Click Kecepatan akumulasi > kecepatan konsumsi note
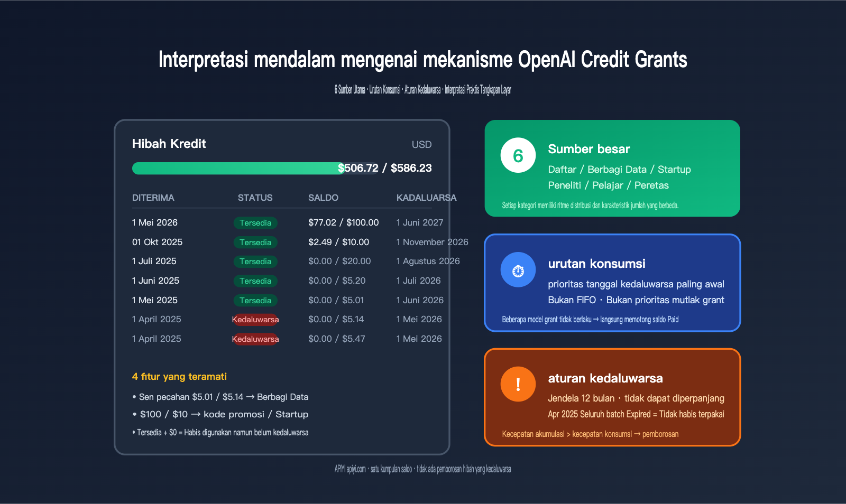 click(590, 434)
